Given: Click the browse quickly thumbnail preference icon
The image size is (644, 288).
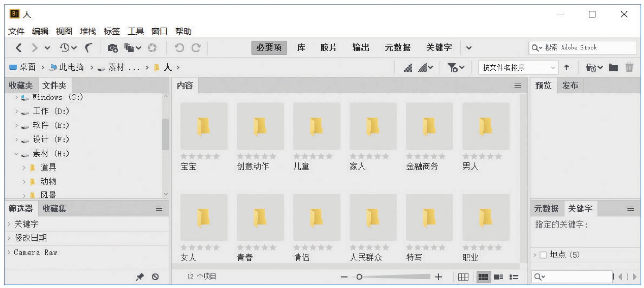Looking at the screenshot, I should tap(408, 67).
